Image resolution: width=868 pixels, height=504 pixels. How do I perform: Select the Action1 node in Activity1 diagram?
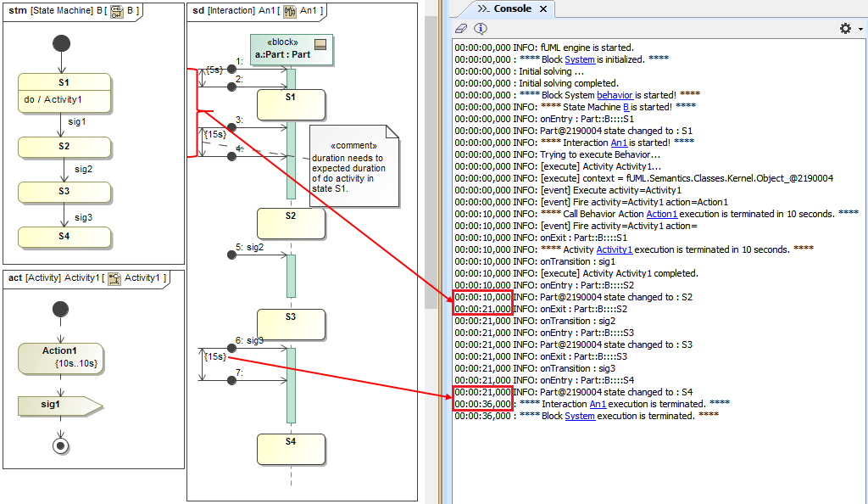60,358
